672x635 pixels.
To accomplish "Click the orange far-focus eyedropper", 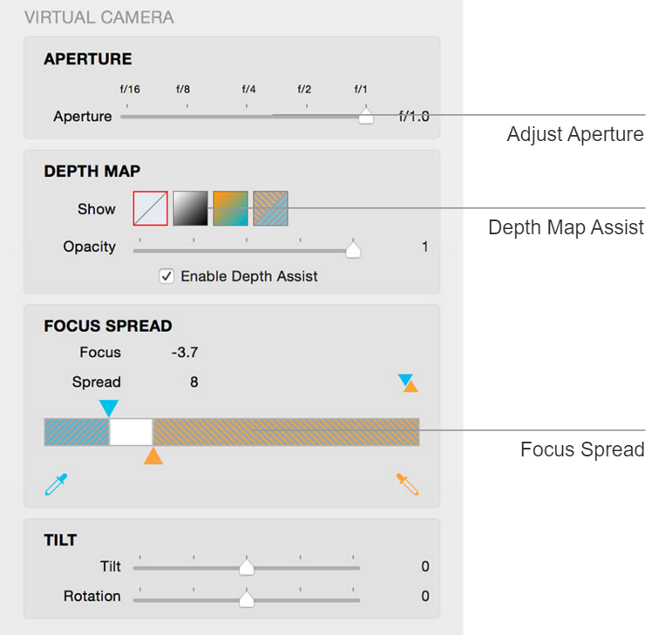I will click(x=407, y=484).
